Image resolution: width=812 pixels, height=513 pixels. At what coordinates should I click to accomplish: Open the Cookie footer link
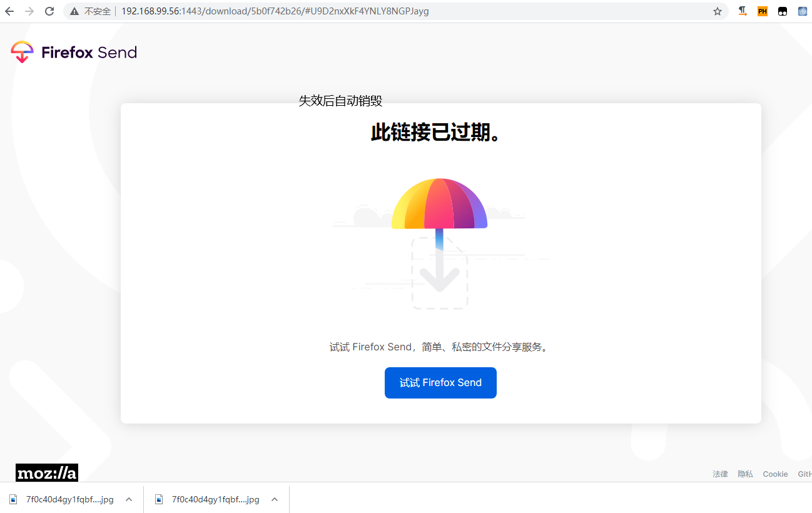[x=775, y=474]
